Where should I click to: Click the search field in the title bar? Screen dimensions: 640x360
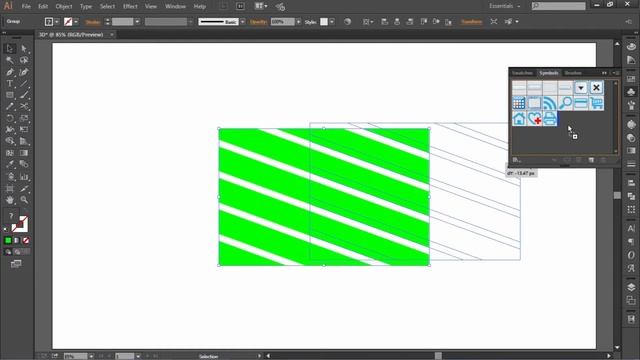(x=559, y=6)
